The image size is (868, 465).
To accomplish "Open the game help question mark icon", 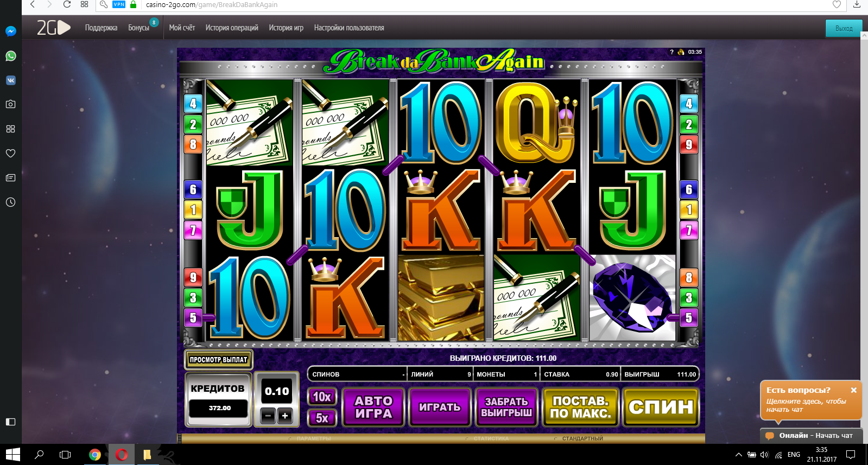I will click(x=671, y=52).
